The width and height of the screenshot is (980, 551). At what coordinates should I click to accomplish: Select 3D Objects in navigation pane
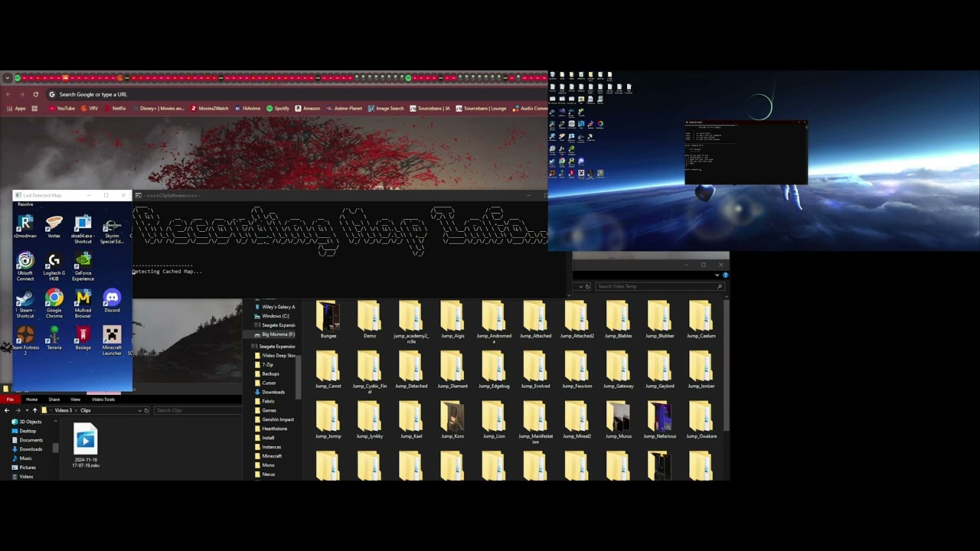[x=26, y=422]
